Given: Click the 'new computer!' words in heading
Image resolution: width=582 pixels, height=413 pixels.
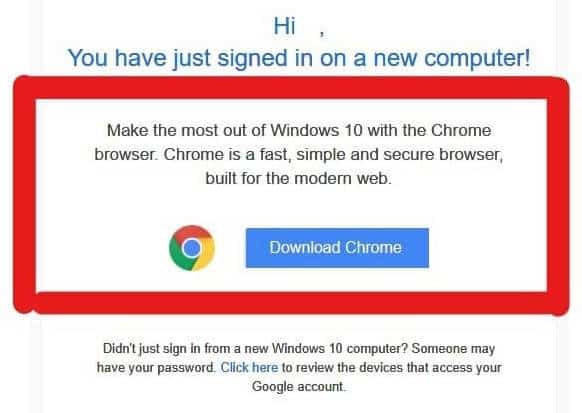Looking at the screenshot, I should (x=452, y=58).
